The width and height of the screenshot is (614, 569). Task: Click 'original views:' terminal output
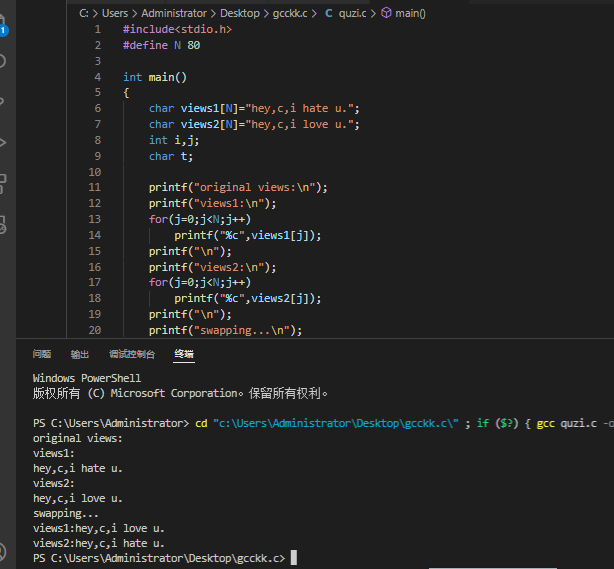[78, 439]
